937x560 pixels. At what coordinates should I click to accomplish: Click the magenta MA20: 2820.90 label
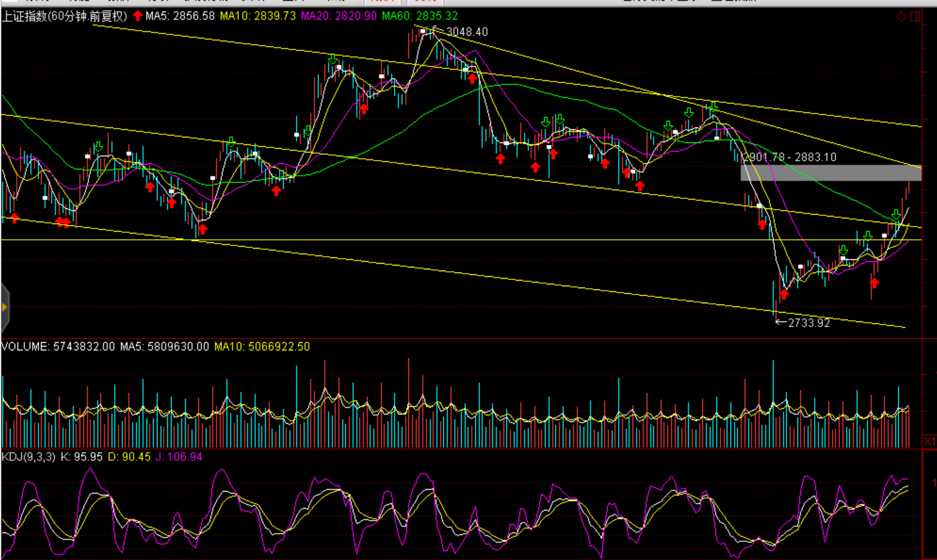click(339, 16)
